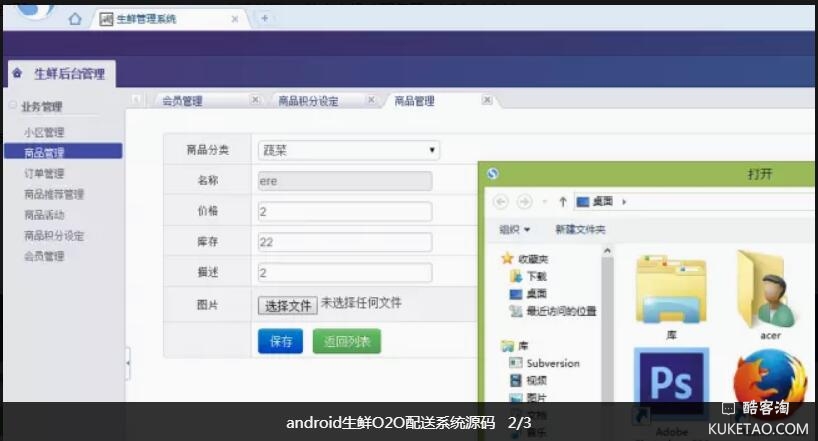Click the 描述 input field
This screenshot has height=441, width=818.
pos(345,272)
